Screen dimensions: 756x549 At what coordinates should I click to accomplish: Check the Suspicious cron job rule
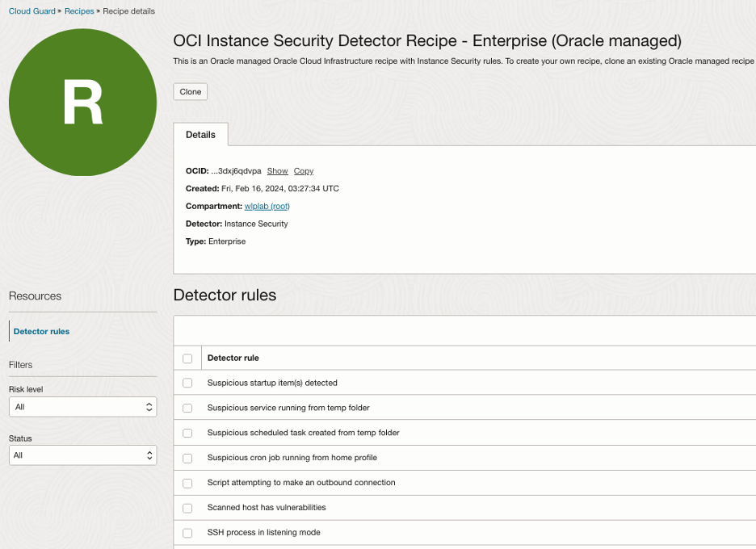pyautogui.click(x=187, y=458)
